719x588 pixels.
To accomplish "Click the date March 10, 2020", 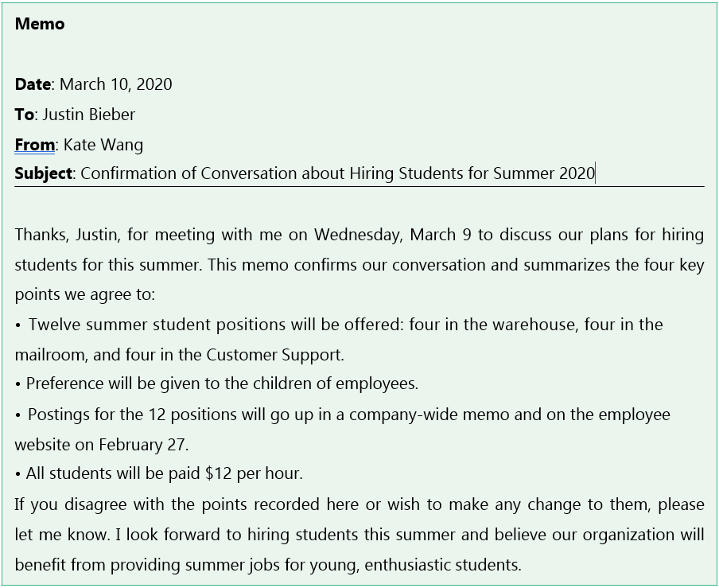I will pos(116,84).
